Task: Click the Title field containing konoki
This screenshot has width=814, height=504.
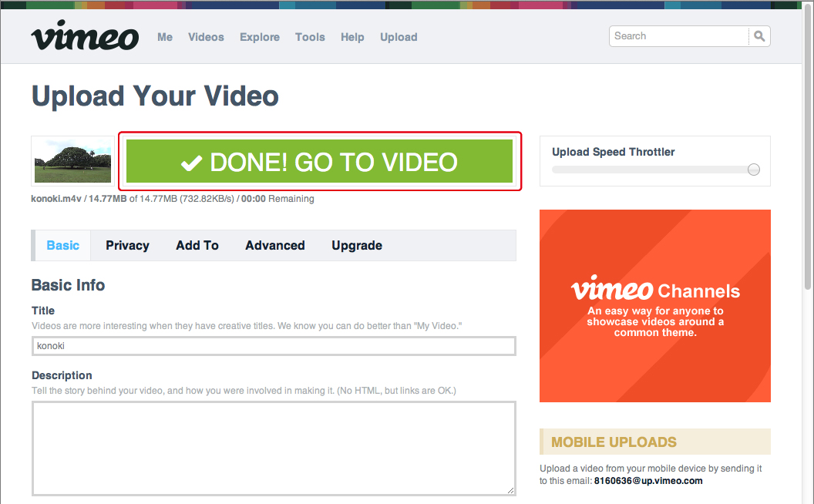Action: click(274, 346)
